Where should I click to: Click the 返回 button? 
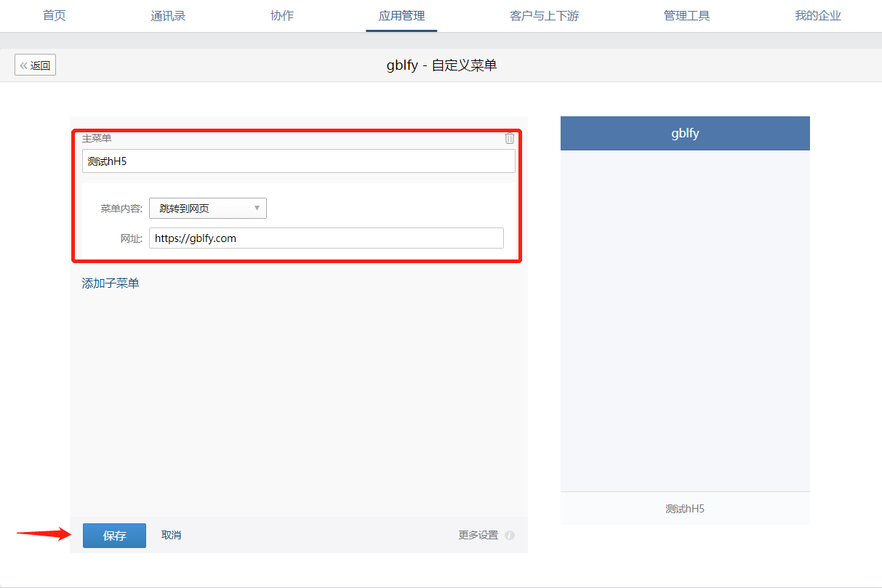click(35, 65)
